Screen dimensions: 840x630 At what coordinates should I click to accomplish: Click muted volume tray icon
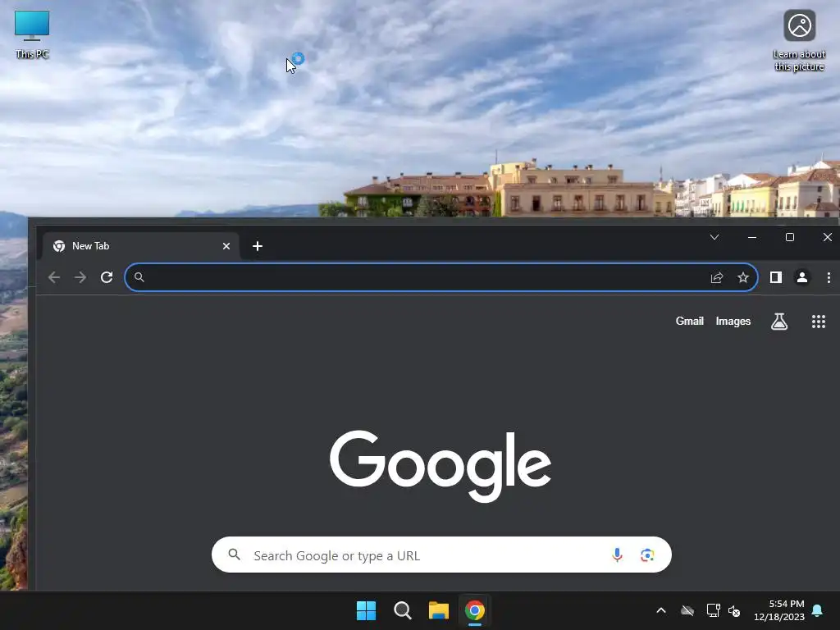pos(734,610)
